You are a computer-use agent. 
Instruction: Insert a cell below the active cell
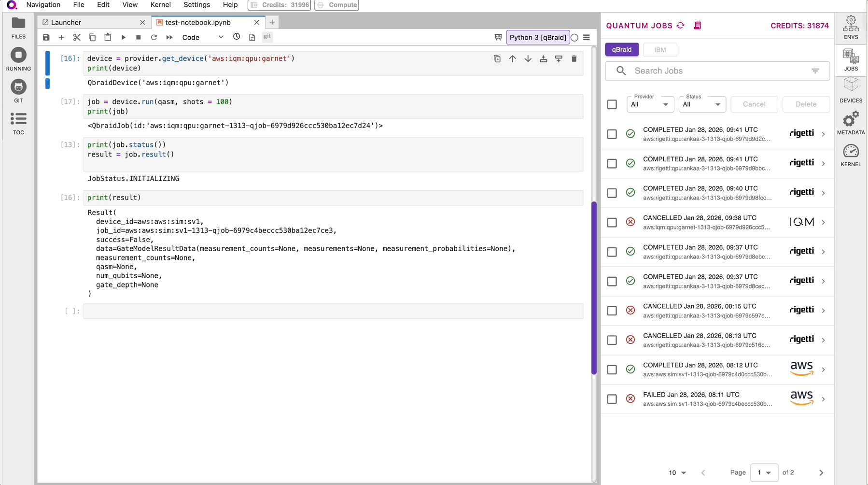pyautogui.click(x=559, y=59)
